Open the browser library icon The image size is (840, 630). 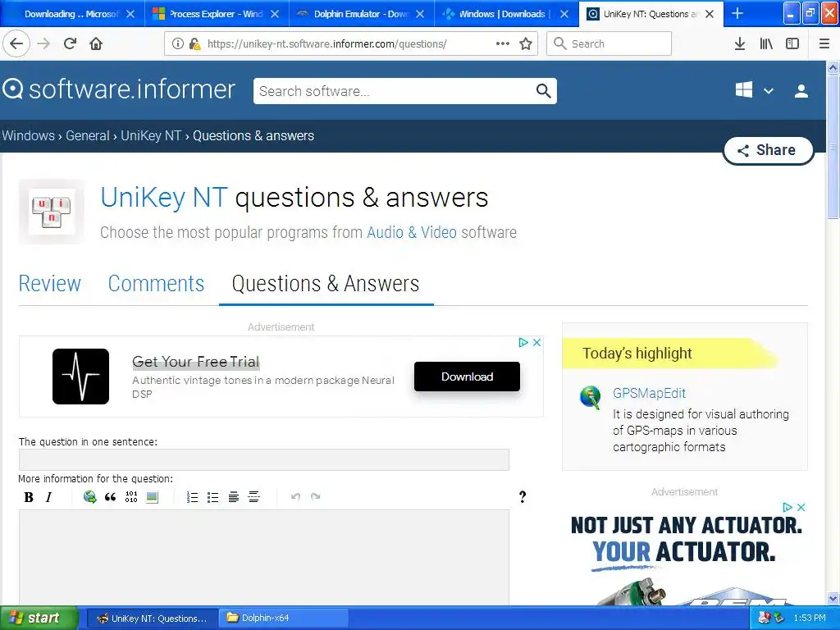[766, 44]
